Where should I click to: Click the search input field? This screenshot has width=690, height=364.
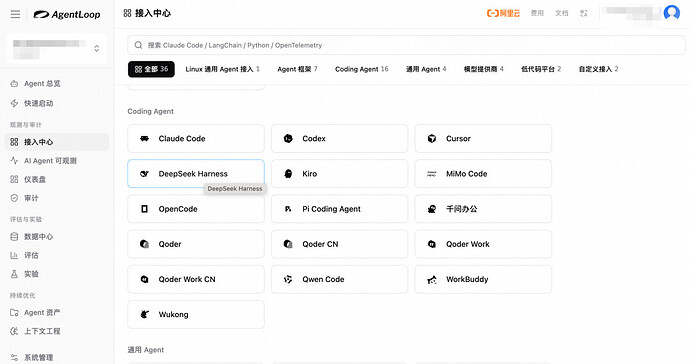[x=406, y=45]
